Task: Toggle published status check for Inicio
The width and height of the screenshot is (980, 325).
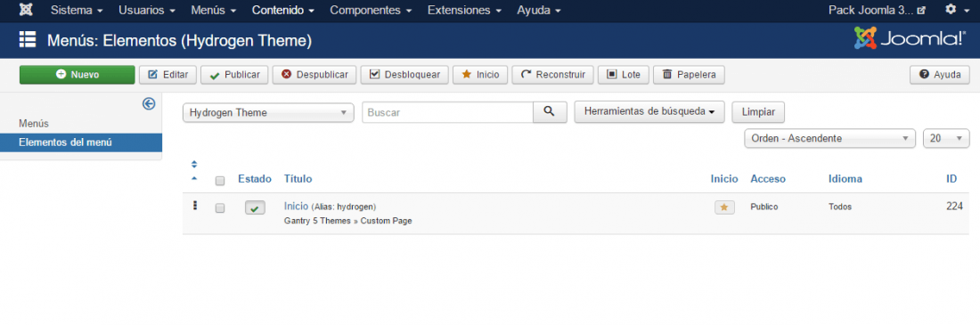Action: pyautogui.click(x=255, y=208)
